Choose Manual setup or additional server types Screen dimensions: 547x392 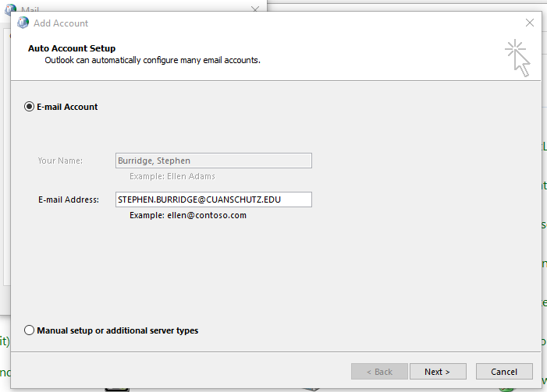[x=30, y=330]
